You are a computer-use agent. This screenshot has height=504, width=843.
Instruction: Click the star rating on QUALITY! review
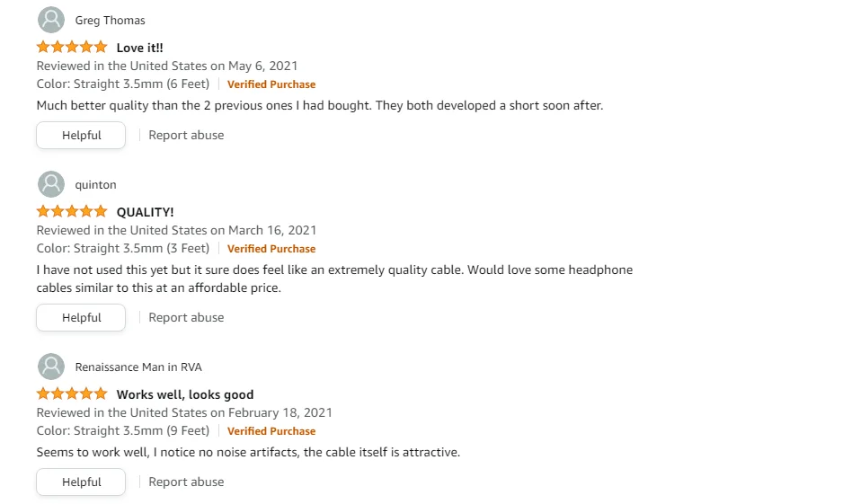tap(72, 212)
